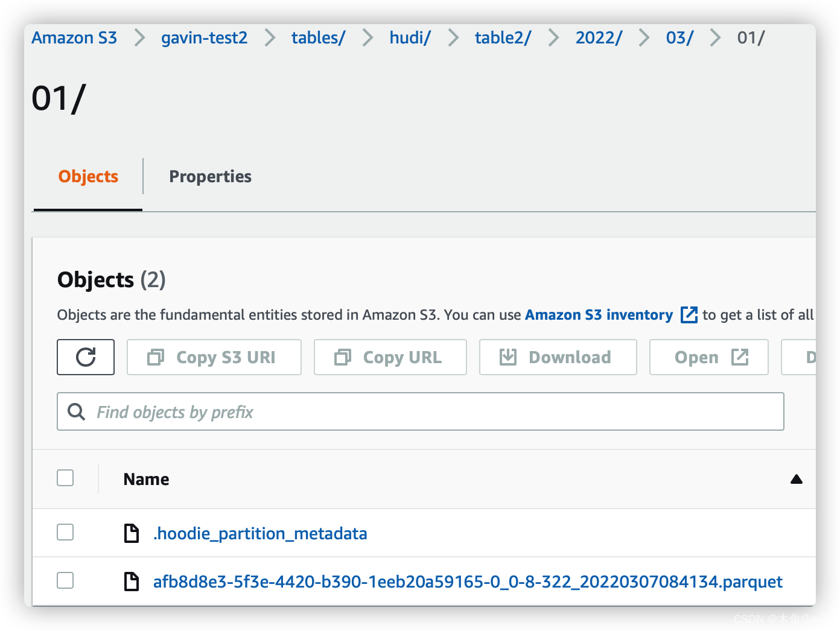This screenshot has height=631, width=840.
Task: Click the Copy URL button
Action: point(390,357)
